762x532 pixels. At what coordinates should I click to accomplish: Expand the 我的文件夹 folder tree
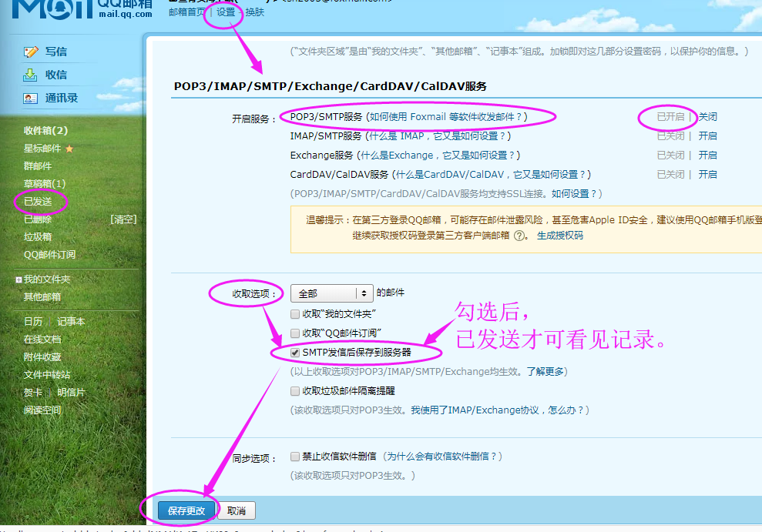point(18,279)
